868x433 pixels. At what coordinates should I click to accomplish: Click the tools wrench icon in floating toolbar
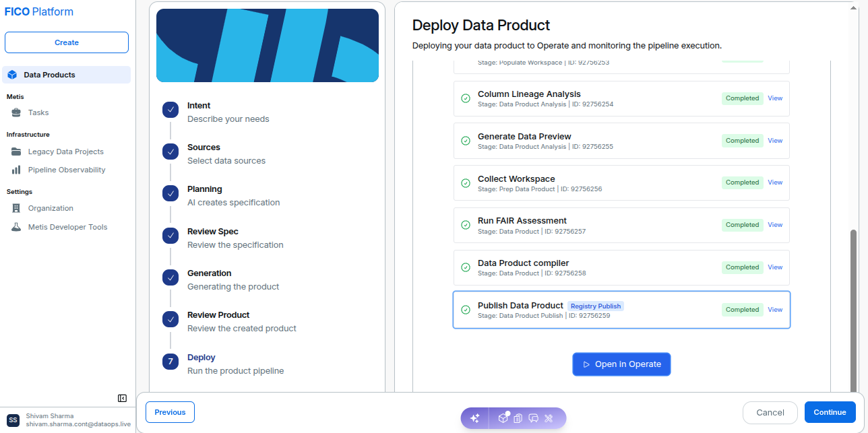coord(549,418)
